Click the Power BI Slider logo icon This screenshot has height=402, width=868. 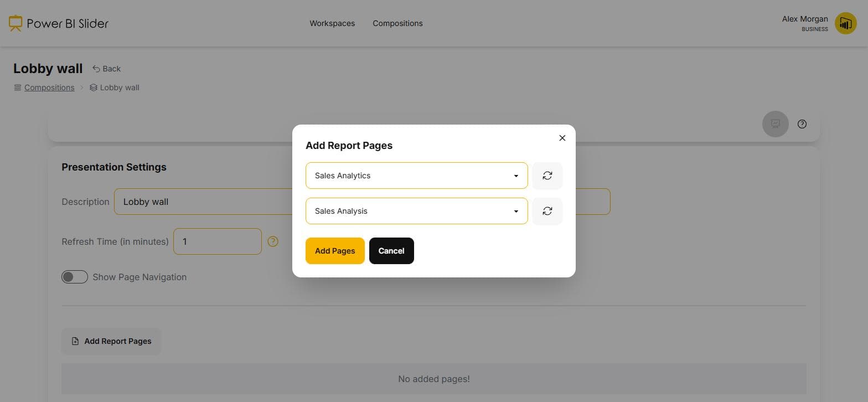[15, 23]
